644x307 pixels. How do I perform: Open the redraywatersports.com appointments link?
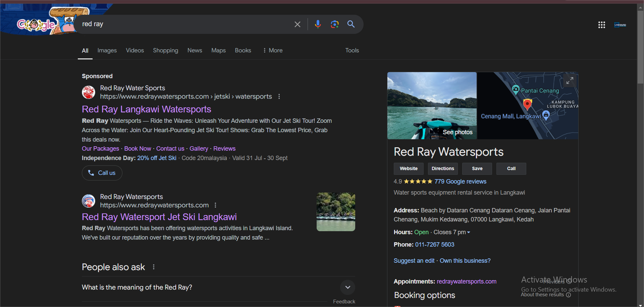click(467, 282)
